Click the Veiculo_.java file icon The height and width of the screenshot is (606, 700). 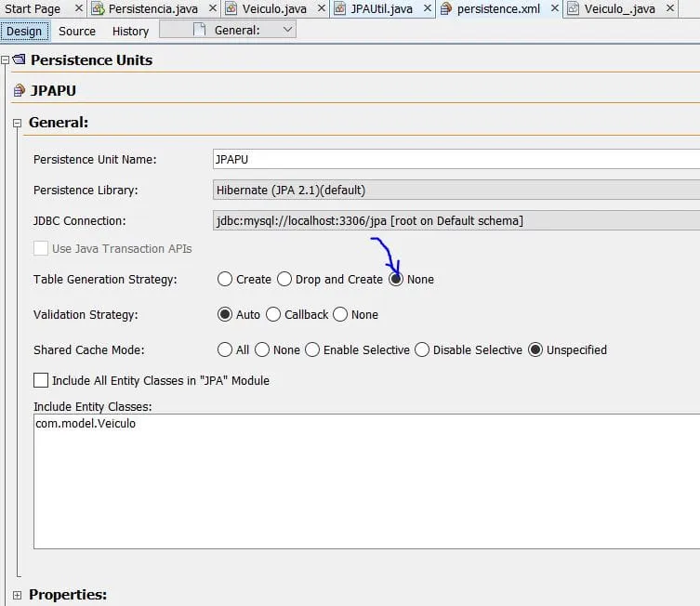574,9
